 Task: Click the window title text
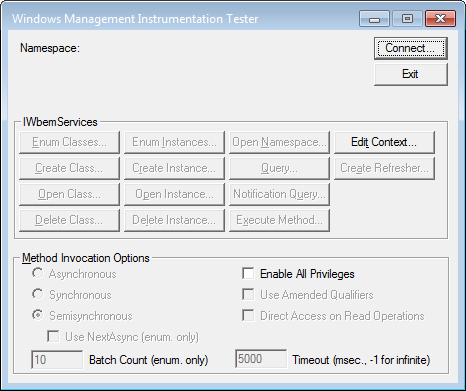[x=135, y=19]
